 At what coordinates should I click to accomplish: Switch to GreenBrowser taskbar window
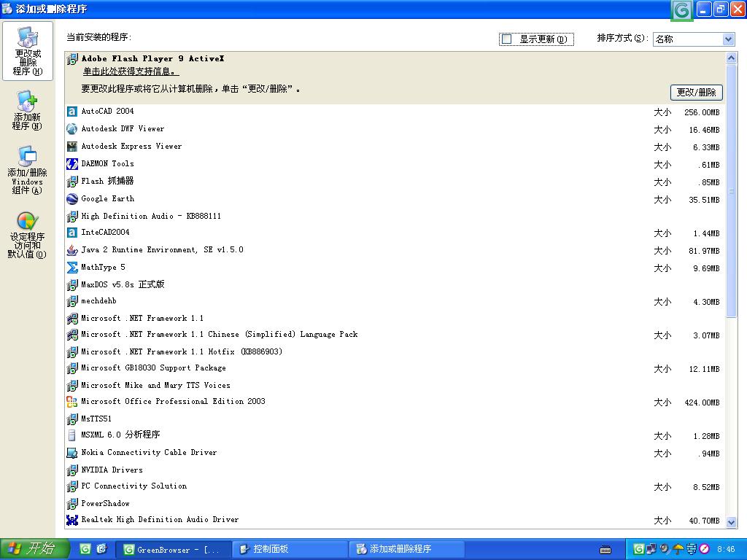point(174,550)
